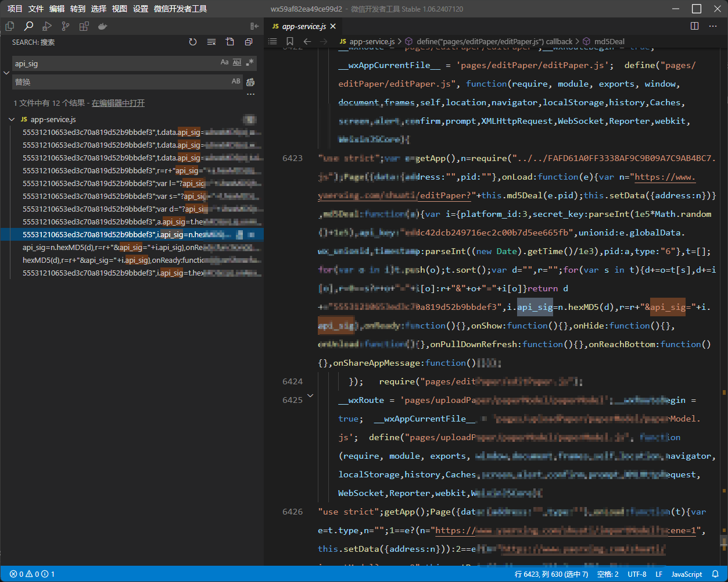The width and height of the screenshot is (728, 582).
Task: Open app-service.js breadcrumb file dropdown
Action: [367, 41]
